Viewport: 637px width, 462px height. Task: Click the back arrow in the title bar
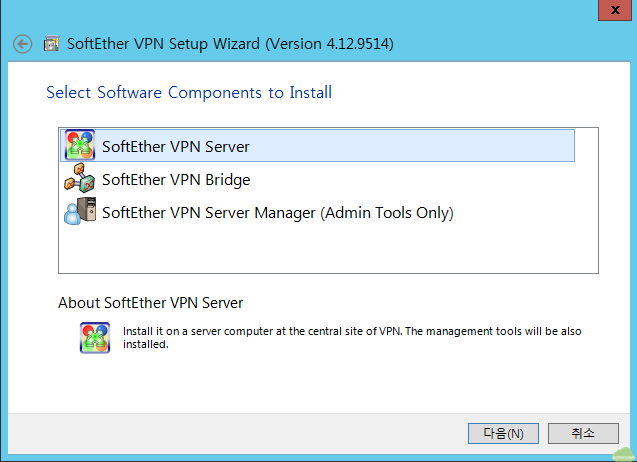tap(22, 44)
